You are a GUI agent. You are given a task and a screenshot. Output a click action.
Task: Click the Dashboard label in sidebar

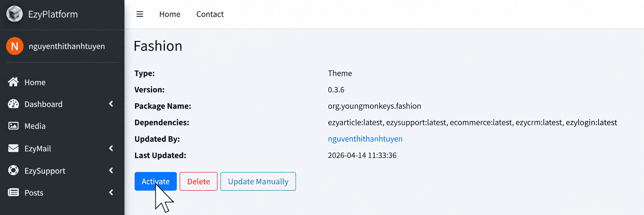(x=43, y=104)
